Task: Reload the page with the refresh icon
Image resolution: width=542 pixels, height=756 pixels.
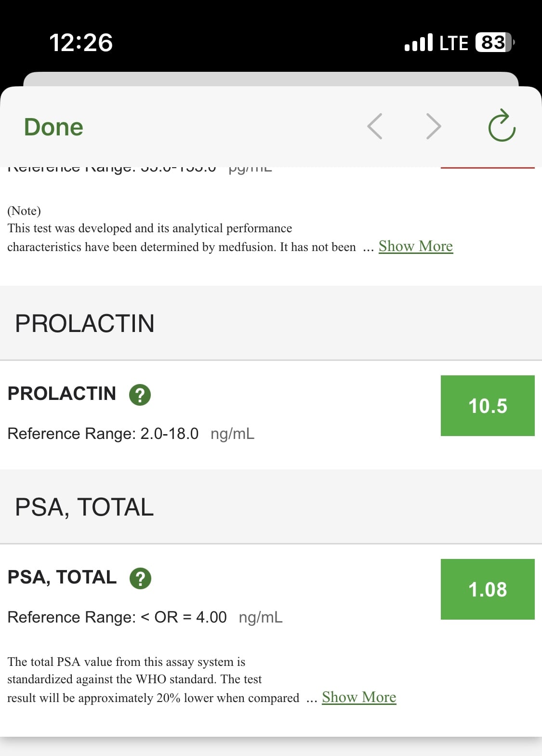Action: 502,125
